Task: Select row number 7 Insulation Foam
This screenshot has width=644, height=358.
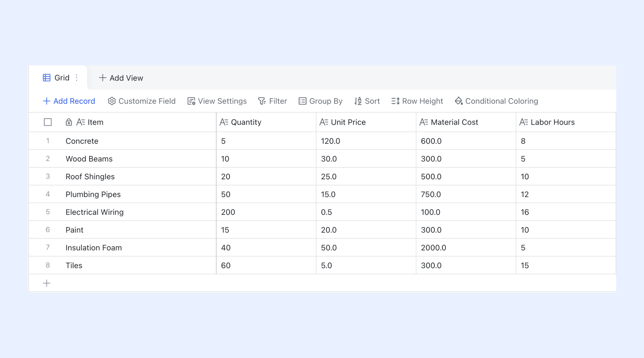Action: pos(48,247)
